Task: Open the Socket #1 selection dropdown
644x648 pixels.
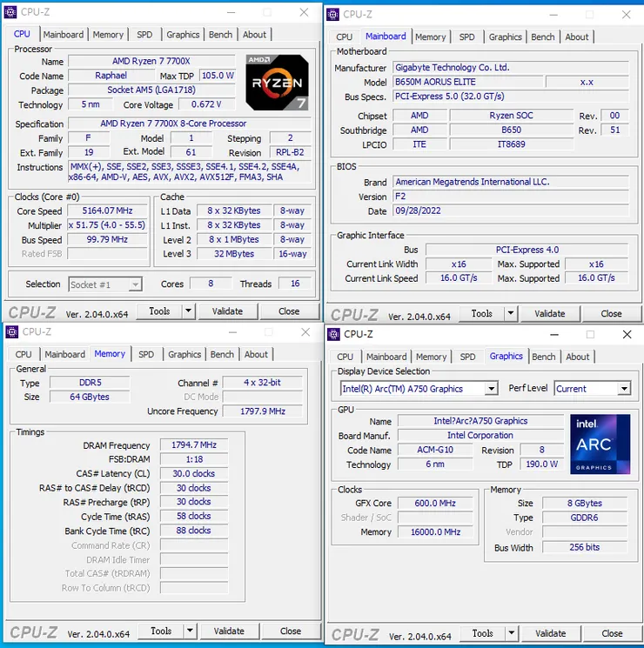Action: click(x=135, y=284)
